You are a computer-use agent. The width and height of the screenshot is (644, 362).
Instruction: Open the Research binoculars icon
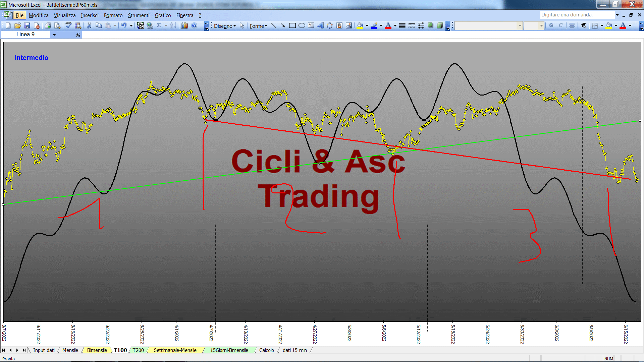78,25
